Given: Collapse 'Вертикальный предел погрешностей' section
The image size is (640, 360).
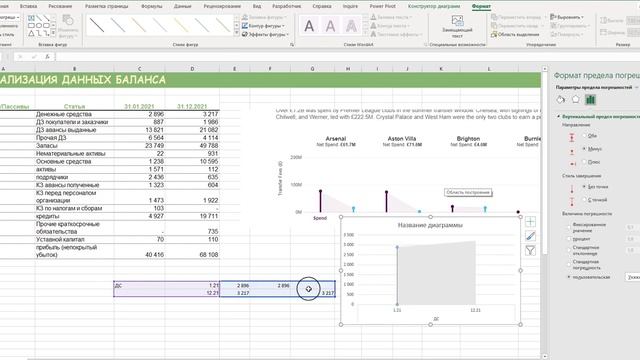Looking at the screenshot, I should [x=558, y=117].
